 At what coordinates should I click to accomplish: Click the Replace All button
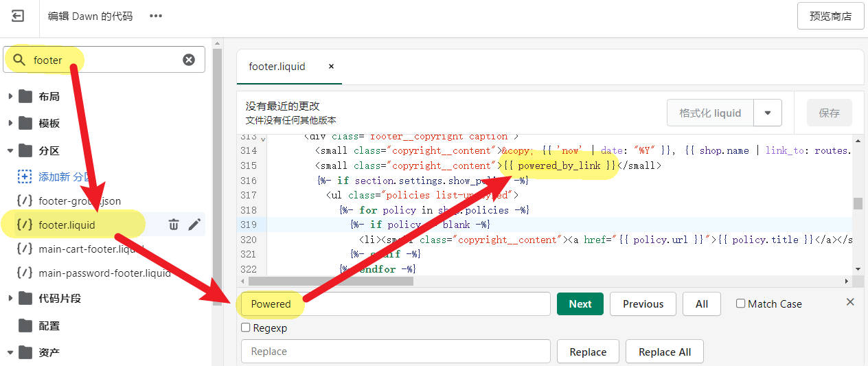pyautogui.click(x=665, y=351)
